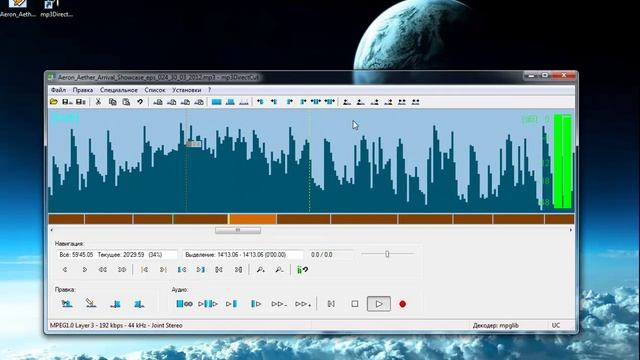Step backward with the small left arrow

[64, 270]
